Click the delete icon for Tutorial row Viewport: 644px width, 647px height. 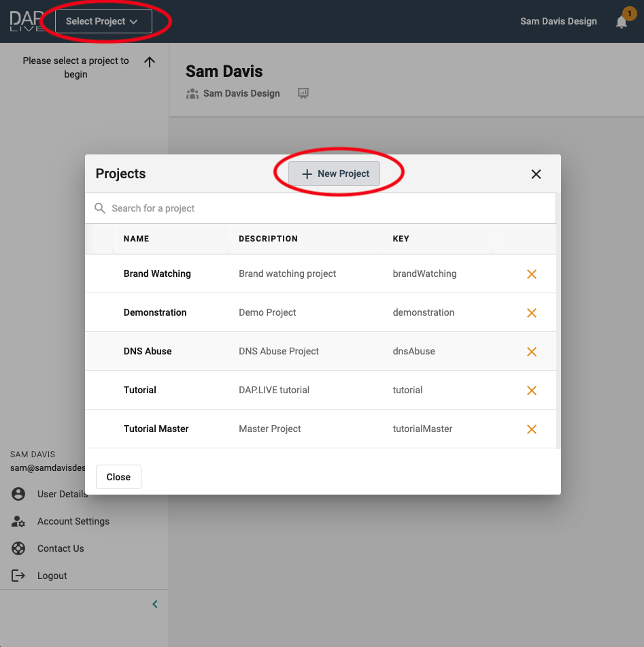[532, 391]
